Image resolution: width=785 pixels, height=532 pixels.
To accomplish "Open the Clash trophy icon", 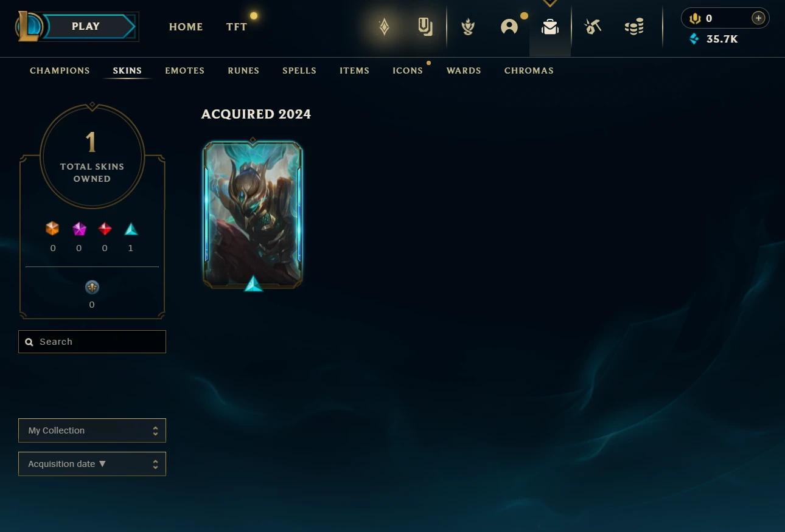I will tap(468, 27).
